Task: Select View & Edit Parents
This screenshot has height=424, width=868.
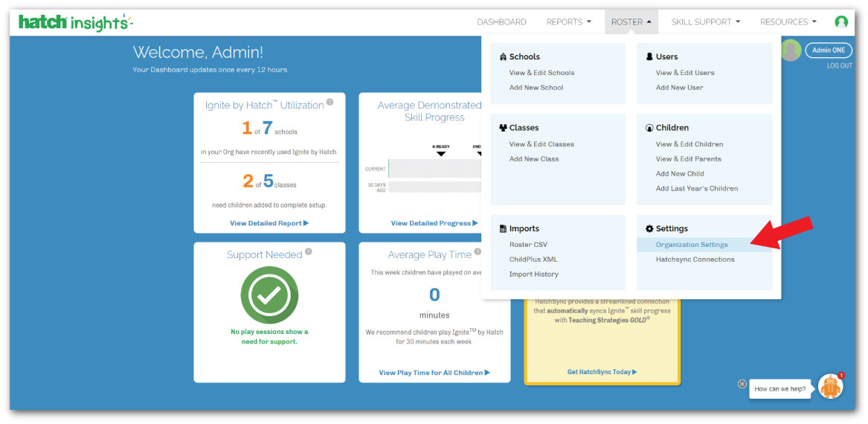Action: (689, 159)
